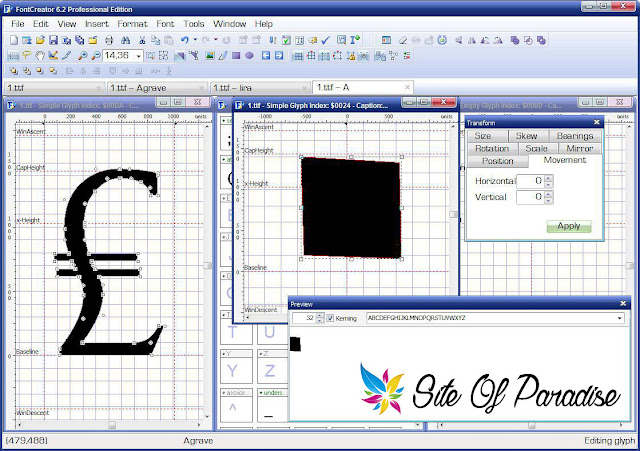Click the Z glyph cell in the overview

tap(271, 367)
